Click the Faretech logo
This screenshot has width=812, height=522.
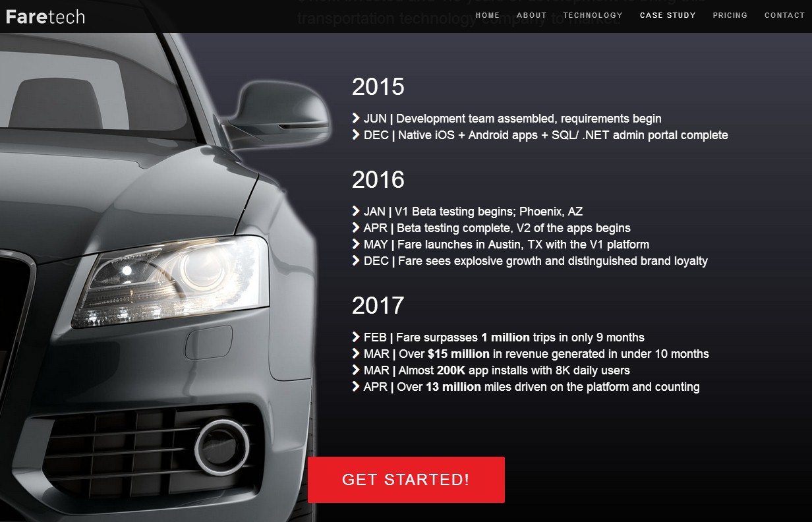click(x=45, y=16)
